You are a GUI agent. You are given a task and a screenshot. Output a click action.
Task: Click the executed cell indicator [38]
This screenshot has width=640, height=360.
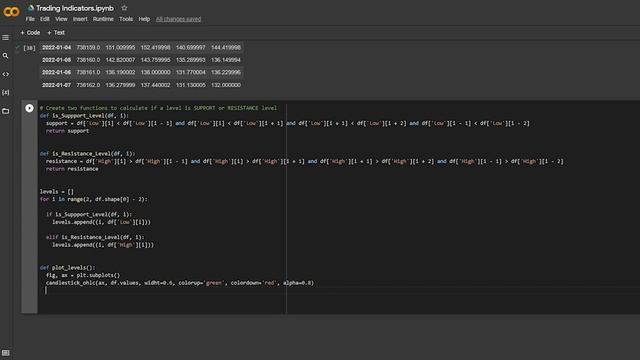[29, 48]
